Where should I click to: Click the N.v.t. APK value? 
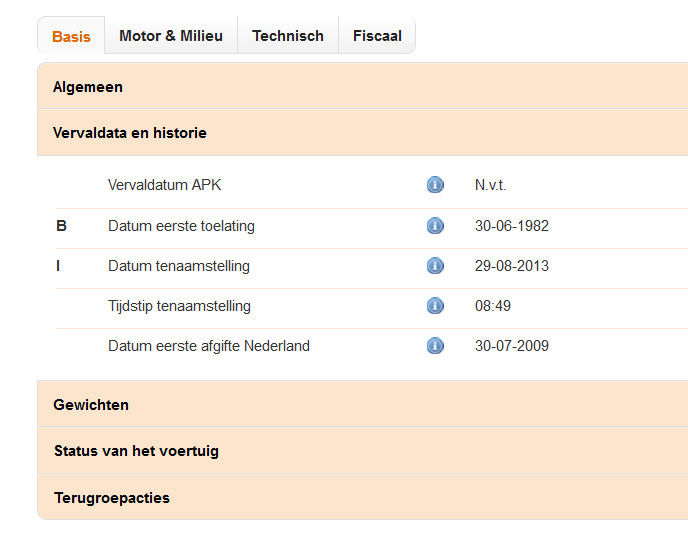tap(491, 185)
